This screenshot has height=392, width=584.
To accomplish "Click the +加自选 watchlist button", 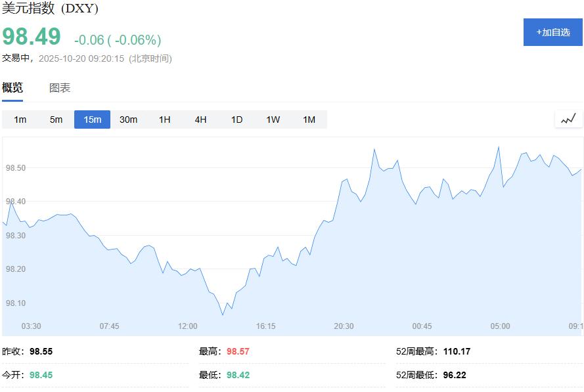I will tap(554, 31).
